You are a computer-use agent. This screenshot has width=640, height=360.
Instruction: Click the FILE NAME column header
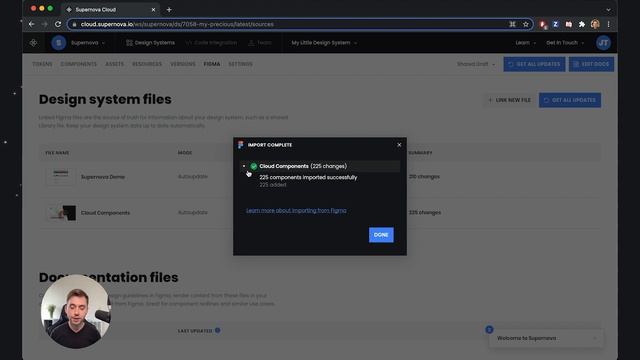tap(57, 153)
